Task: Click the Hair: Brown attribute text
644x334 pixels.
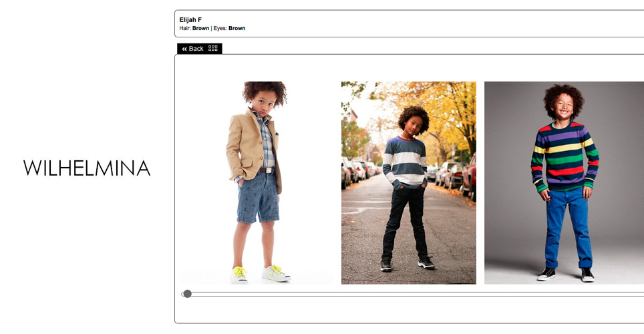Action: coord(194,28)
